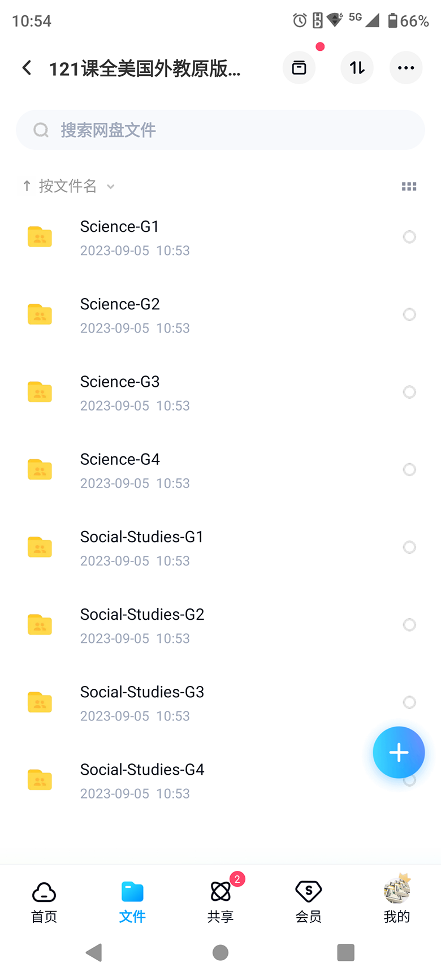Go back using the header arrow
The height and width of the screenshot is (980, 441).
[x=27, y=68]
